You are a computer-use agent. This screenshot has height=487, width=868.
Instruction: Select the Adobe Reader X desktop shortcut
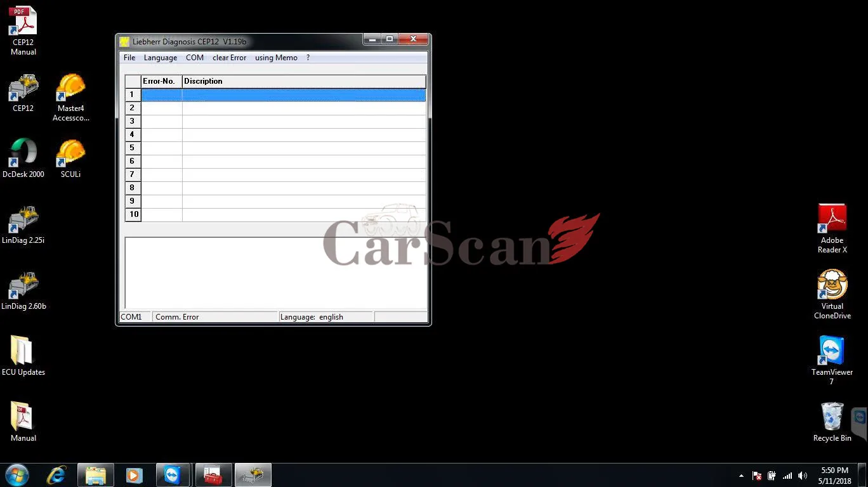pyautogui.click(x=832, y=229)
